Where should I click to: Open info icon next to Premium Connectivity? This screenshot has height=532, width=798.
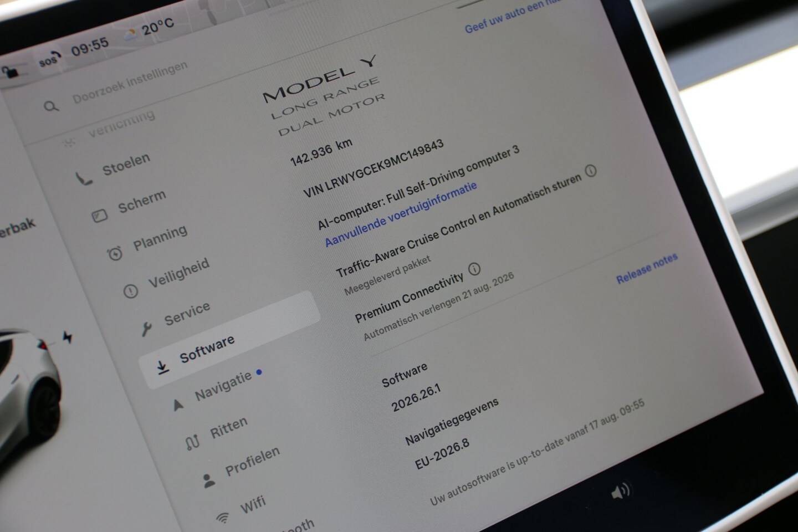(474, 269)
